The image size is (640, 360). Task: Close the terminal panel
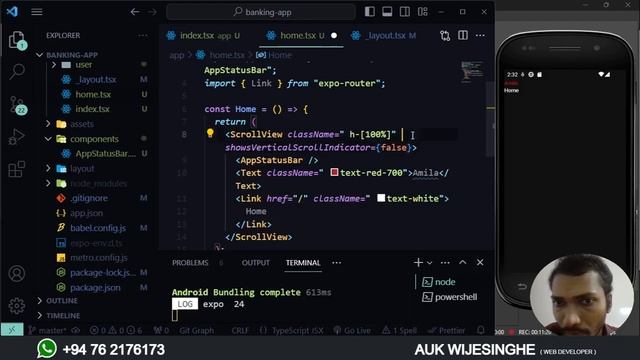480,262
